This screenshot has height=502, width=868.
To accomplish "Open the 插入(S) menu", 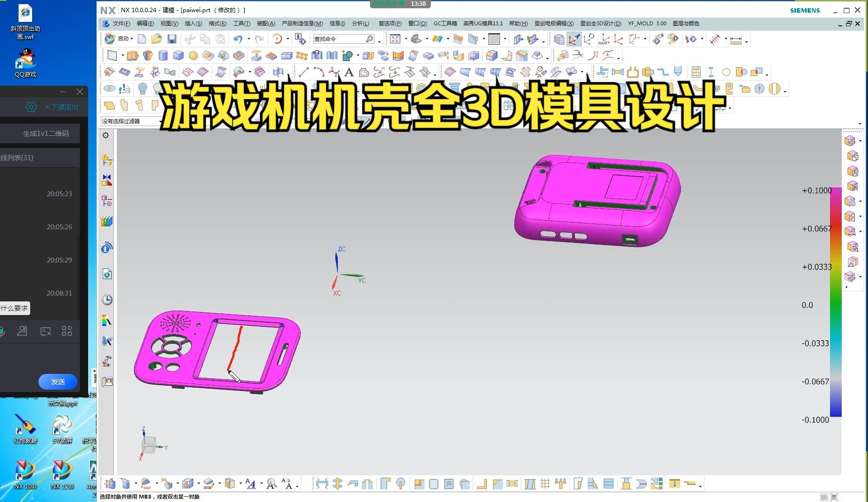I will pos(193,23).
